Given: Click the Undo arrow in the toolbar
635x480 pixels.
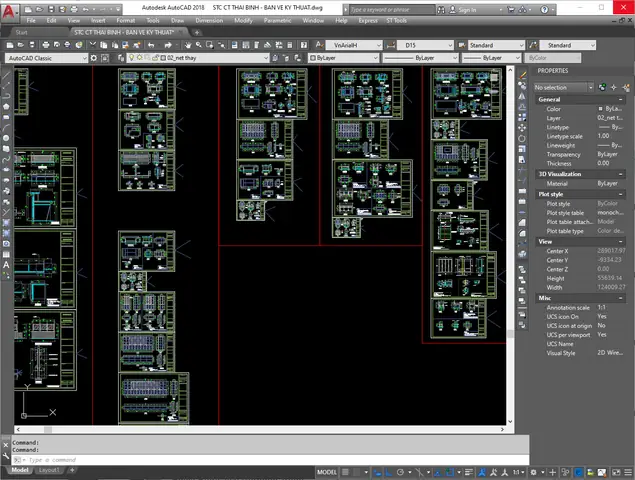Looking at the screenshot, I should tap(151, 45).
